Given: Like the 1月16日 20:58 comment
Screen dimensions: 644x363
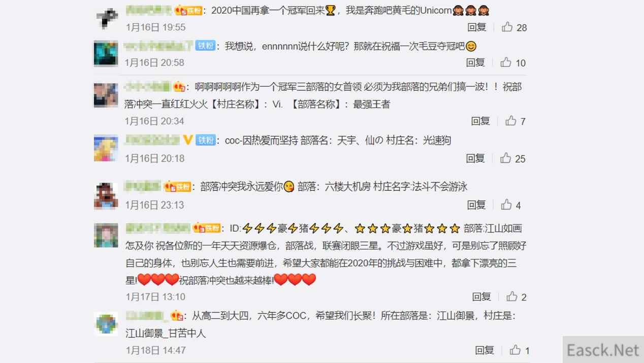Looking at the screenshot, I should point(506,62).
